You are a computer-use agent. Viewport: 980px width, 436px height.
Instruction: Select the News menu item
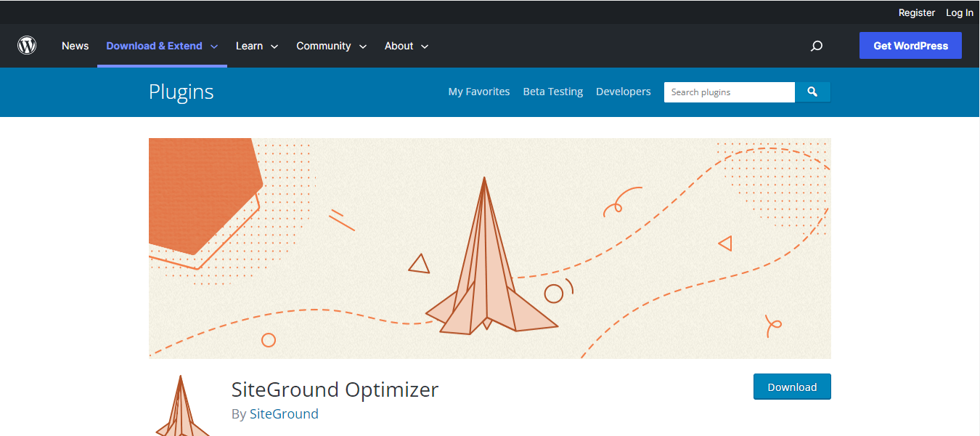coord(75,45)
